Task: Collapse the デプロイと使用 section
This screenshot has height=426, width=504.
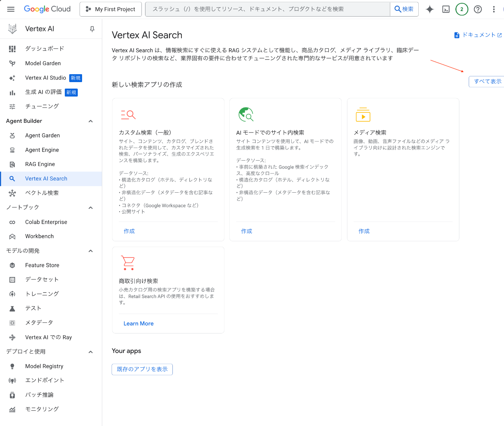Action: (91, 352)
